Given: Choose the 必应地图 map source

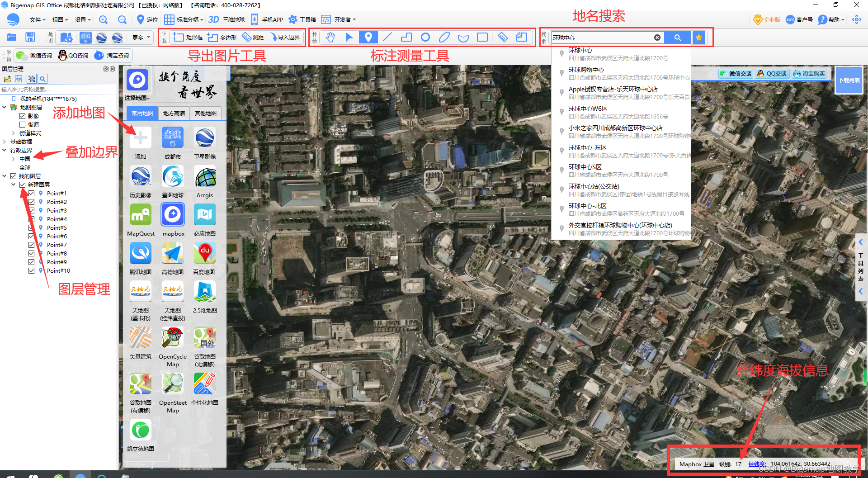Looking at the screenshot, I should 205,220.
